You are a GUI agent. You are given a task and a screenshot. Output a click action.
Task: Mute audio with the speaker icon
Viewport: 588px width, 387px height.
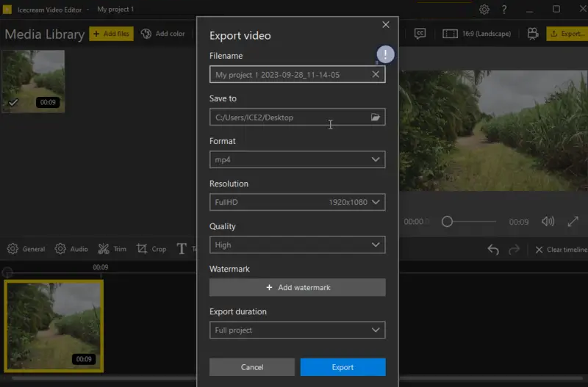[x=548, y=221]
